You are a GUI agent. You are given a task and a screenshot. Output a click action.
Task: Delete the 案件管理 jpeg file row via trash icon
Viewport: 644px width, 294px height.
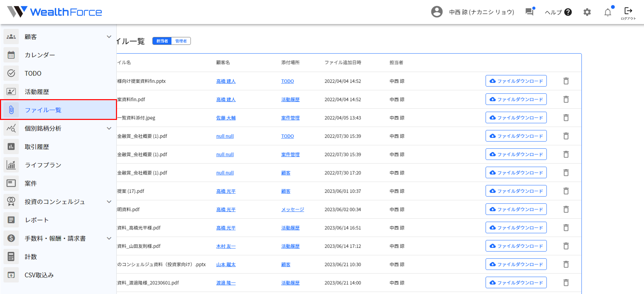(566, 118)
